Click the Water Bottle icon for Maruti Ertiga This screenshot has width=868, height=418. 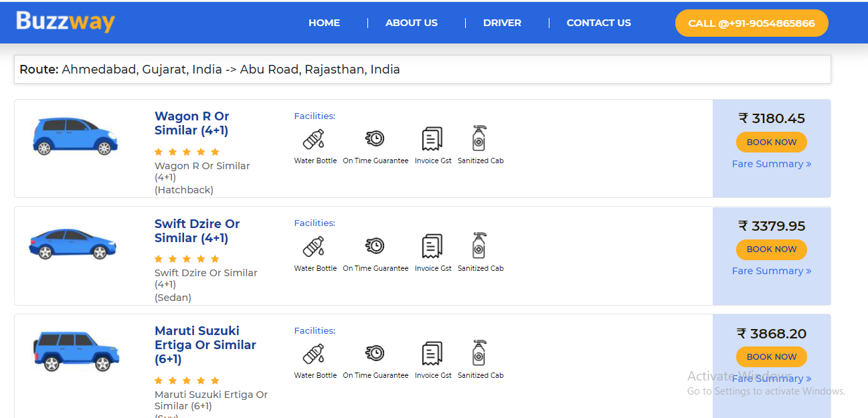pyautogui.click(x=314, y=354)
